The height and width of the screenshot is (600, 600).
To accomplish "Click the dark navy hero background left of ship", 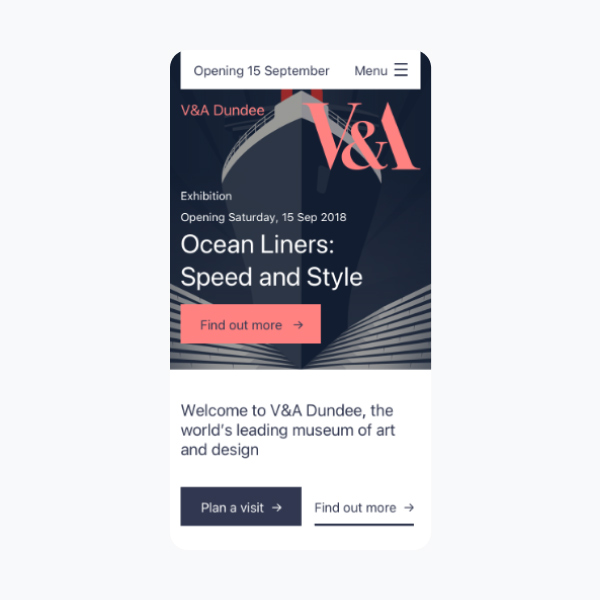I will 195,153.
